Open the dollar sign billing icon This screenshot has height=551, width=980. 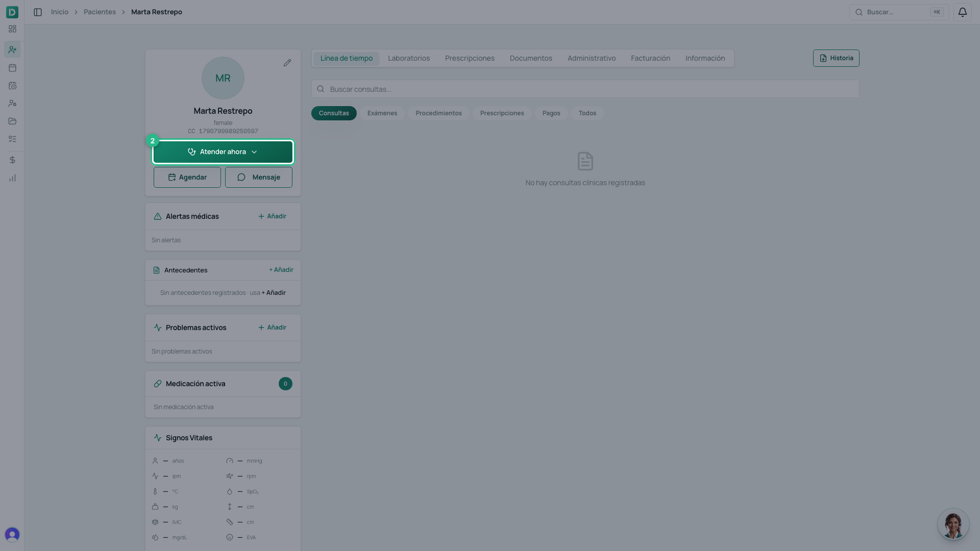point(12,160)
